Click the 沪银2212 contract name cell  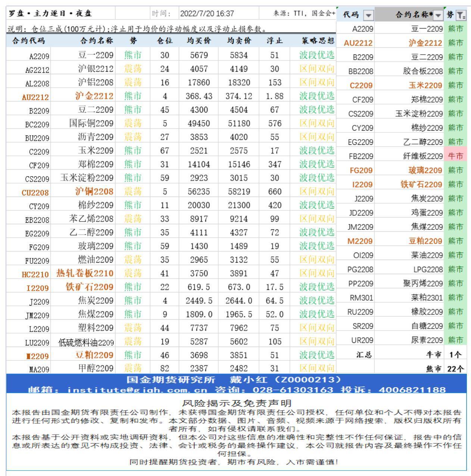point(83,69)
